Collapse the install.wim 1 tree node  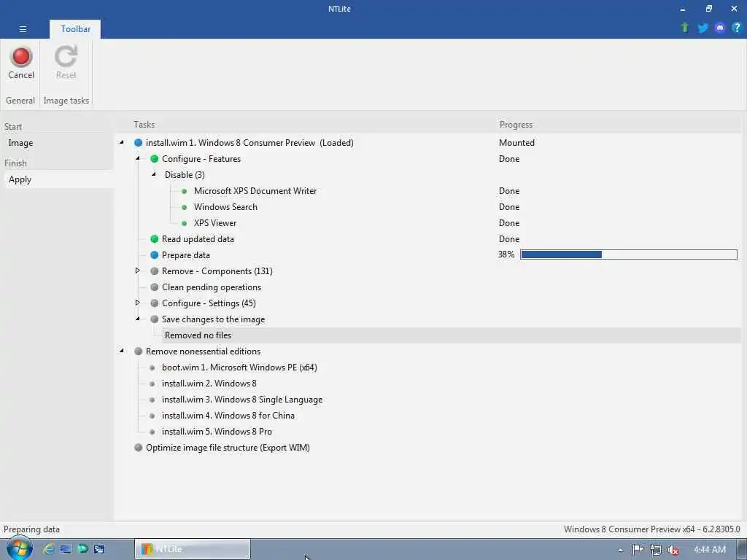(x=122, y=142)
